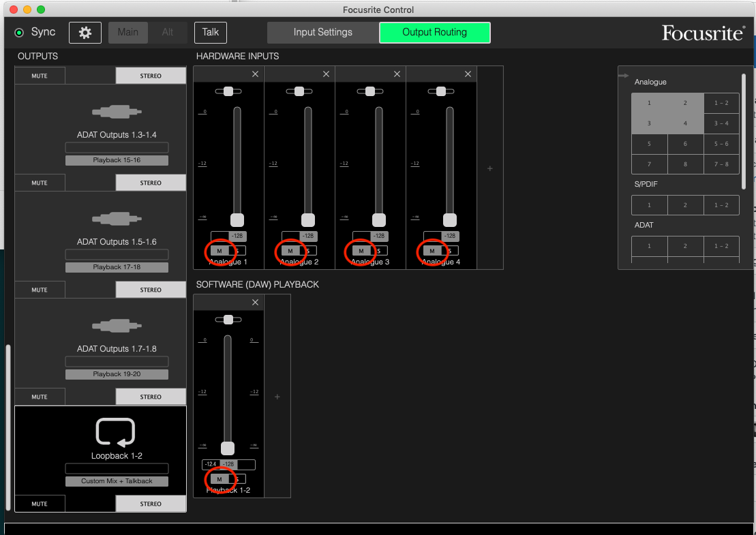Image resolution: width=756 pixels, height=535 pixels.
Task: Activate the Talk button
Action: coord(210,32)
